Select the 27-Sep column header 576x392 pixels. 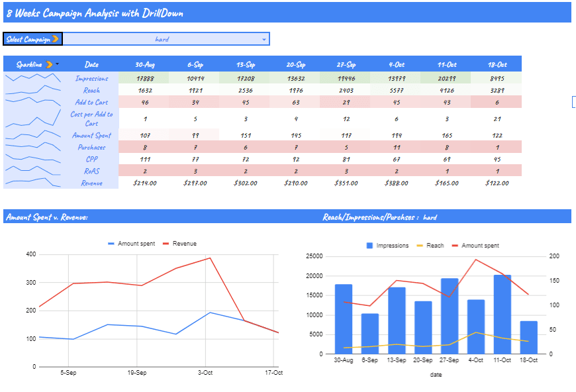coord(346,65)
